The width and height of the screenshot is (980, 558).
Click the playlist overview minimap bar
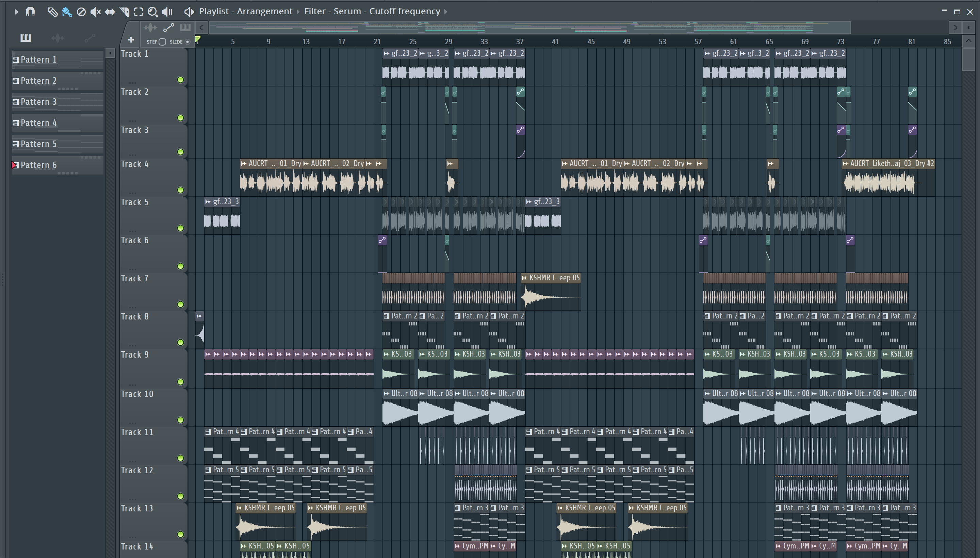pos(530,28)
